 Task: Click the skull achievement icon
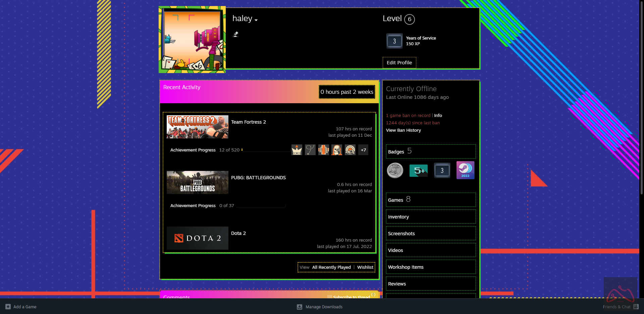pos(336,150)
